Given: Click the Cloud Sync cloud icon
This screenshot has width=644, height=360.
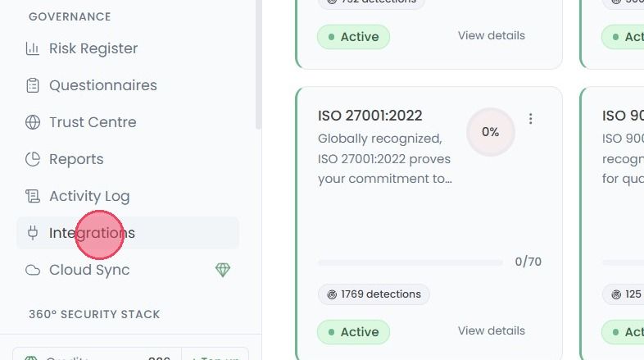Looking at the screenshot, I should (33, 271).
